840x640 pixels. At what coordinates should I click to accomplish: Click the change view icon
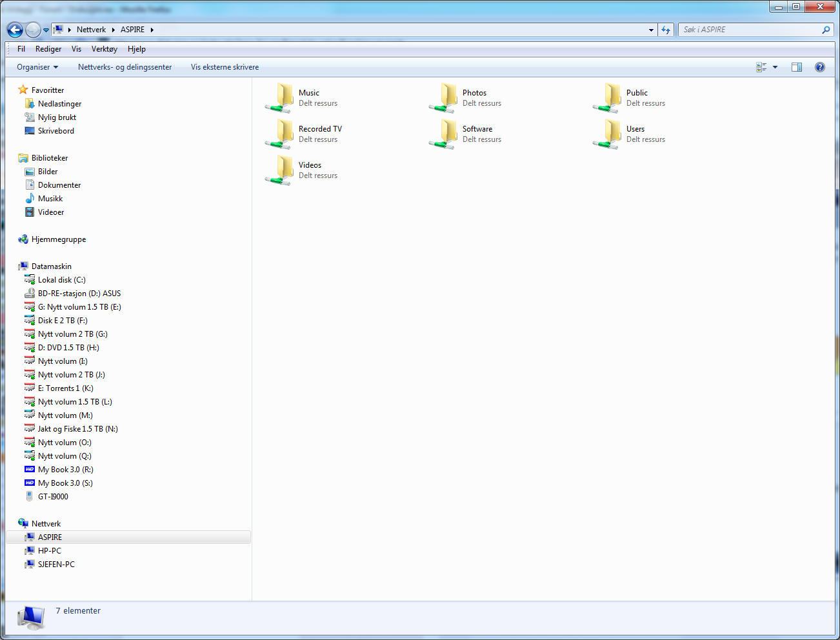coord(761,67)
